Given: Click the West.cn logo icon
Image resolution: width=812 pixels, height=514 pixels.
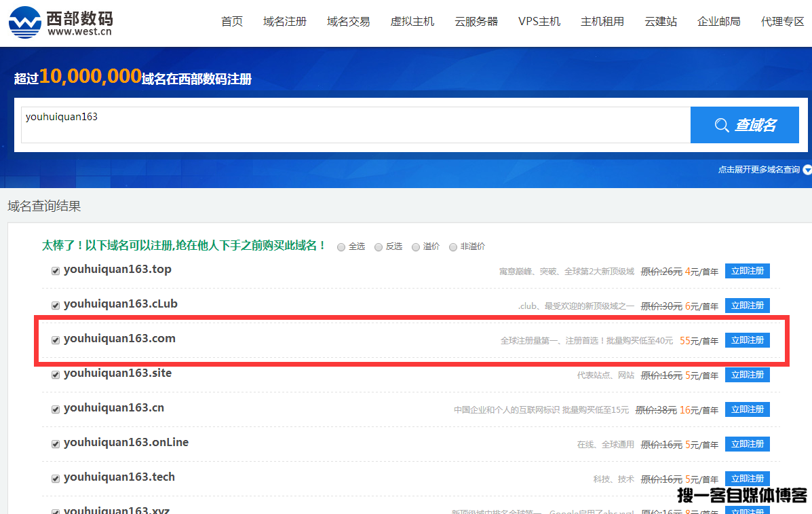Looking at the screenshot, I should click(x=24, y=22).
